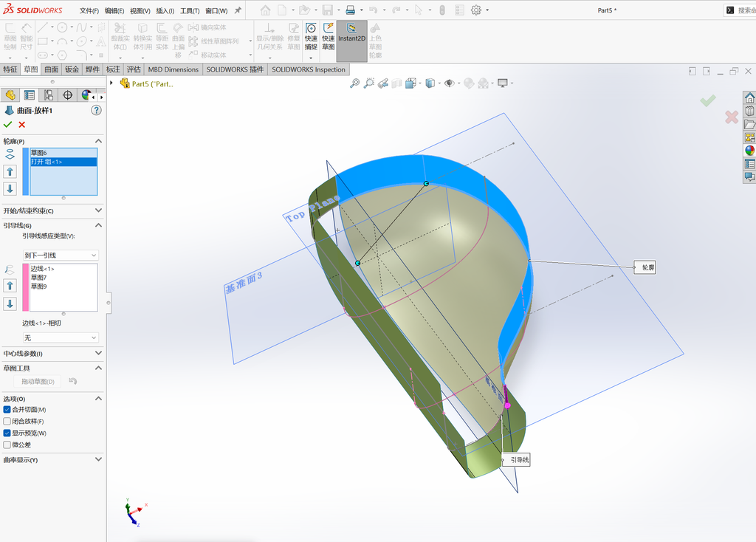
Task: Select 草图9 in guide curves list
Action: coord(63,287)
